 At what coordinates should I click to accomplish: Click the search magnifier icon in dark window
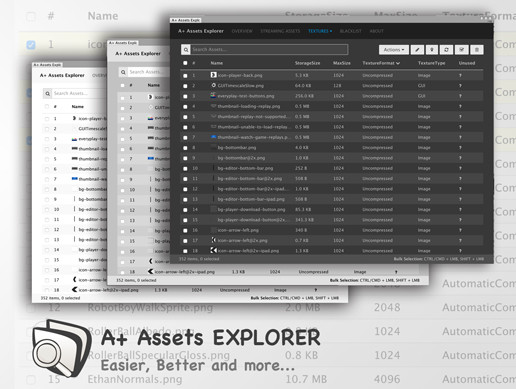click(186, 50)
